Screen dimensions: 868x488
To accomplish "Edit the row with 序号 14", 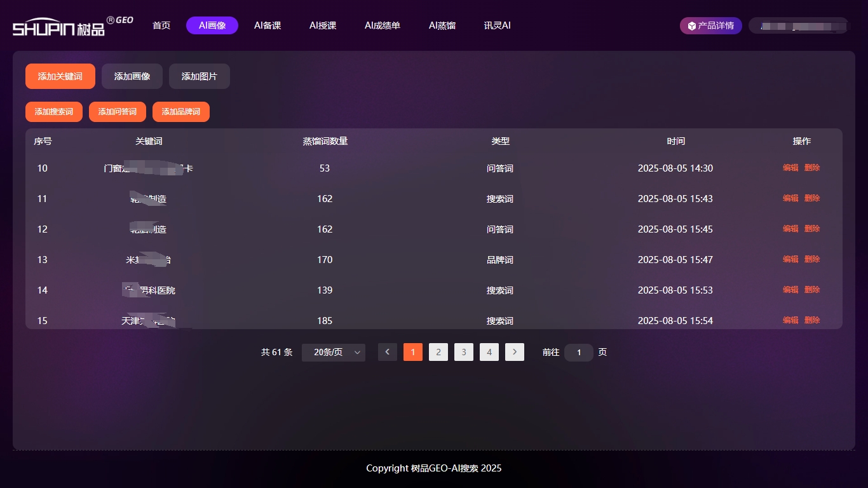I will pos(790,290).
